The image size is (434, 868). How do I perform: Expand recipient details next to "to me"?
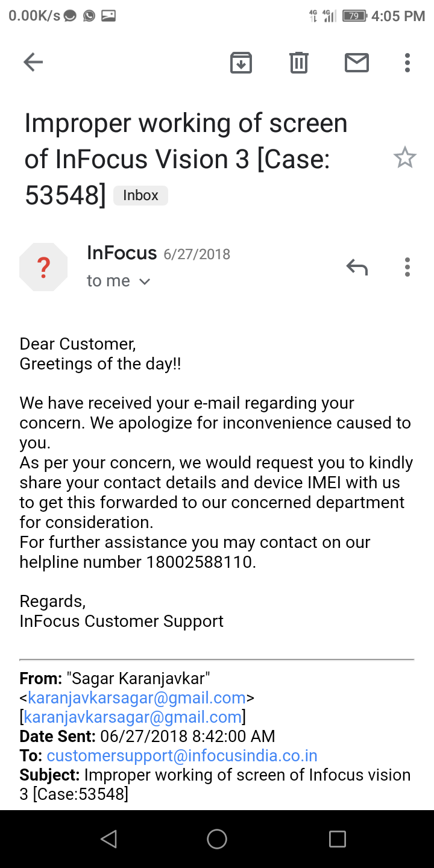pos(145,281)
